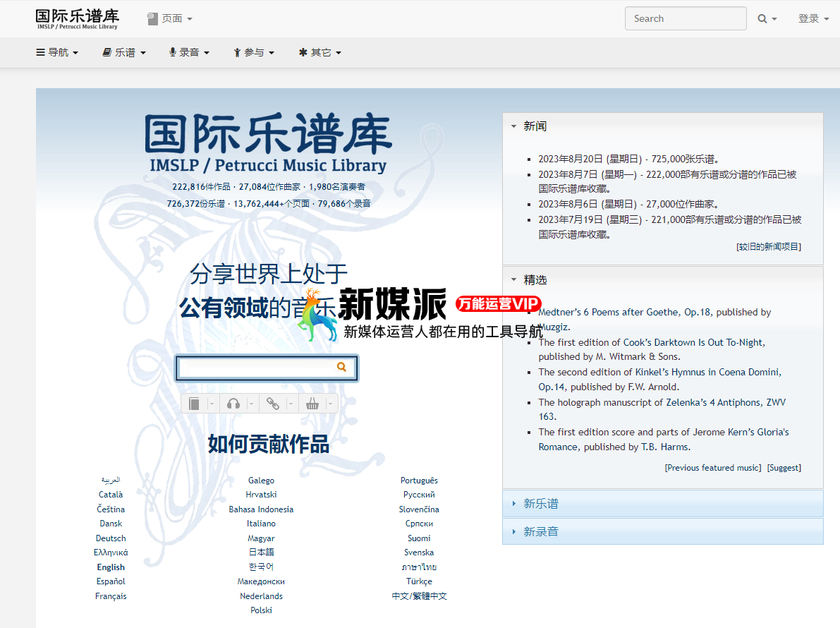Select the headphones recordings icon

coord(233,404)
